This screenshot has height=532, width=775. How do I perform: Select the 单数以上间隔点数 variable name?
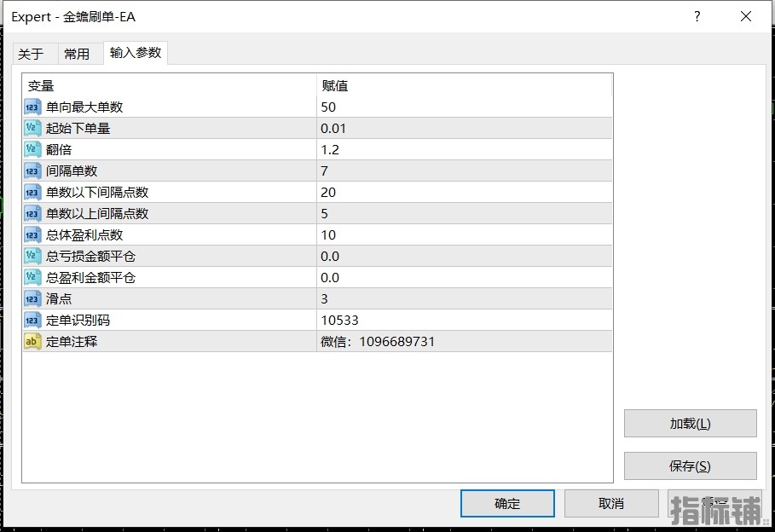pos(97,213)
